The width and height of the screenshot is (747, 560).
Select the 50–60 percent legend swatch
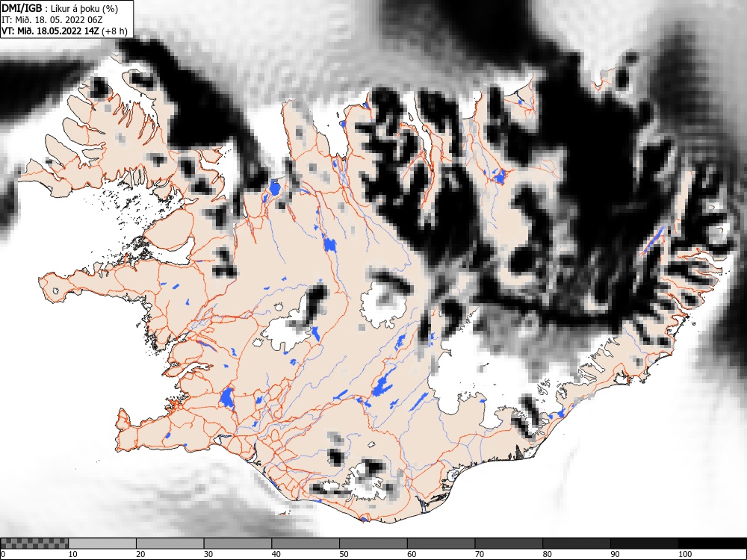click(373, 544)
